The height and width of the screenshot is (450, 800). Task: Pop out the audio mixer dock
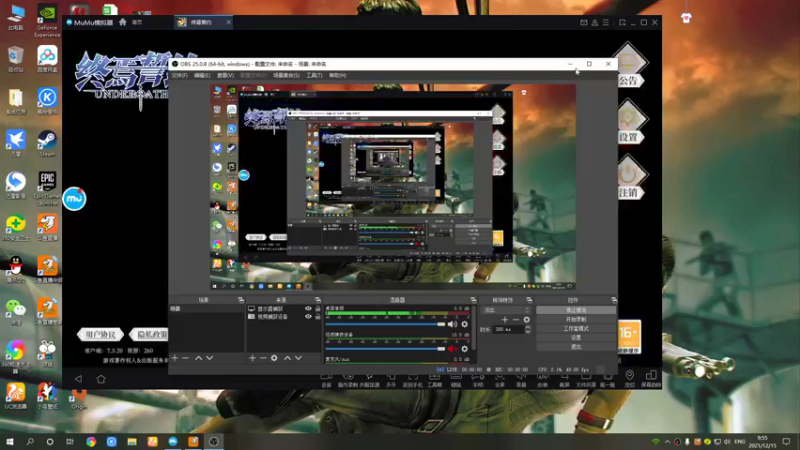pos(473,300)
